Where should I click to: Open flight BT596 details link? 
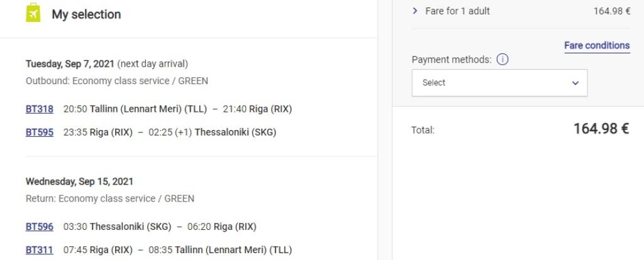tap(39, 226)
